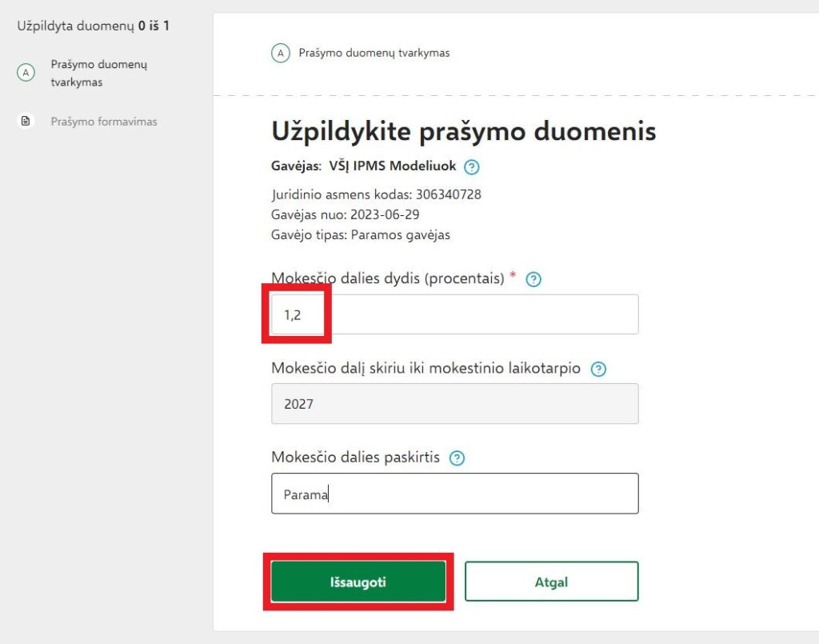Show help for Mokesčio dalies paskirtis
This screenshot has height=644, width=819.
click(x=457, y=458)
